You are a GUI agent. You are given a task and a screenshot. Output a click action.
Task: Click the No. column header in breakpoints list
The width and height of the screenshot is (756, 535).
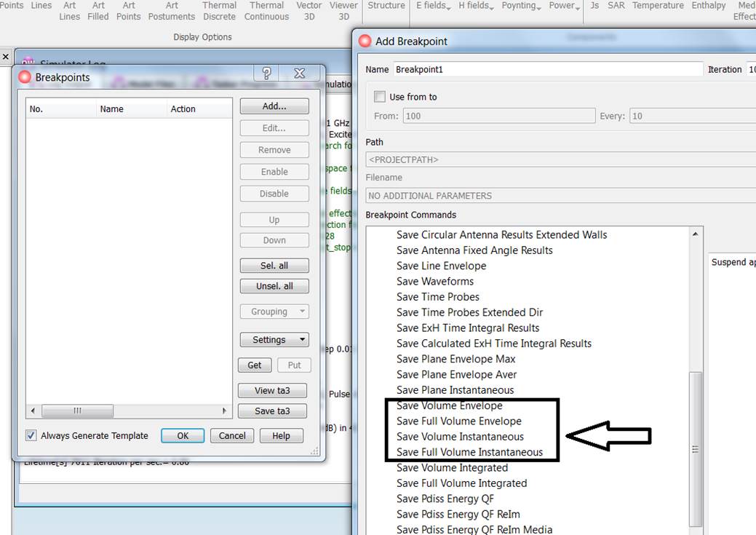[61, 109]
